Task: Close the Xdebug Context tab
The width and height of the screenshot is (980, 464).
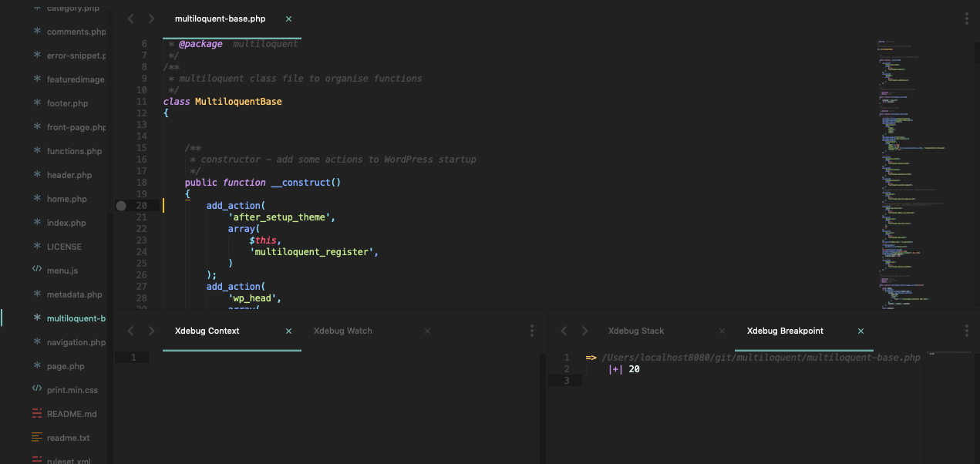Action: (288, 331)
